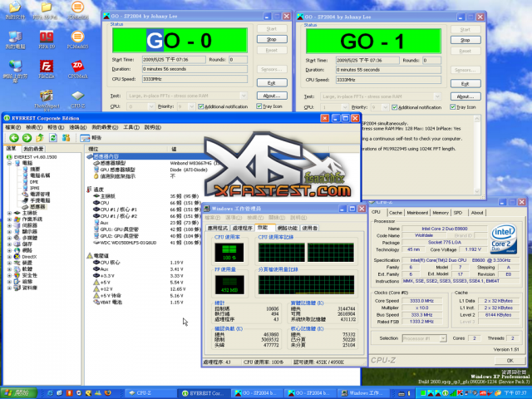Open the PhotoImpact desktop icon
This screenshot has width=532, height=399.
coord(47,100)
